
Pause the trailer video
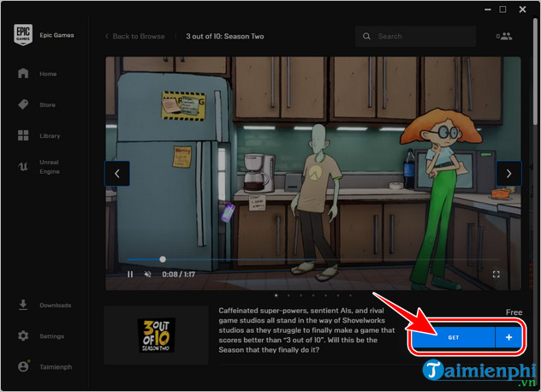coord(130,275)
